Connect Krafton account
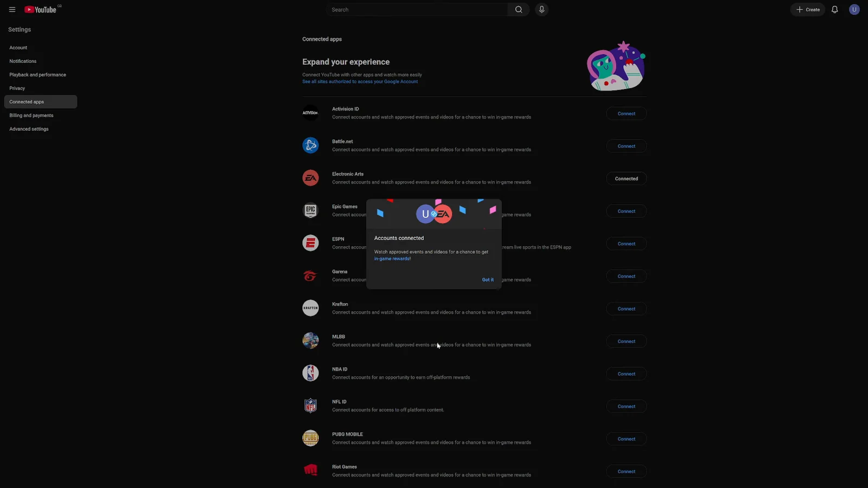The width and height of the screenshot is (868, 488). [626, 309]
